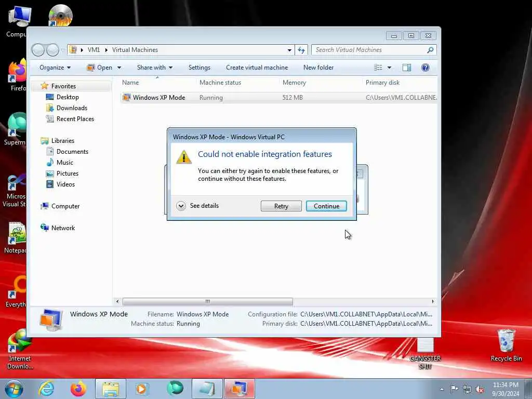Open Recent Places in navigation pane

[x=75, y=119]
